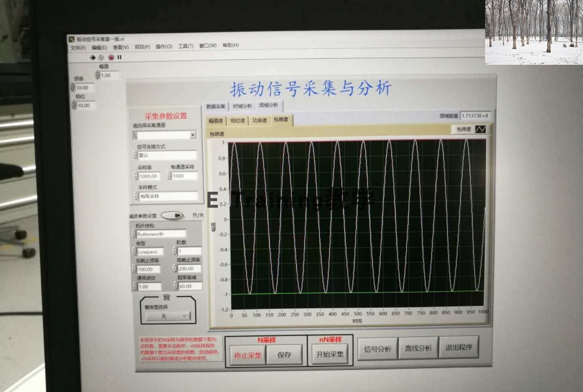Open the 工具(T) menu

click(x=185, y=46)
